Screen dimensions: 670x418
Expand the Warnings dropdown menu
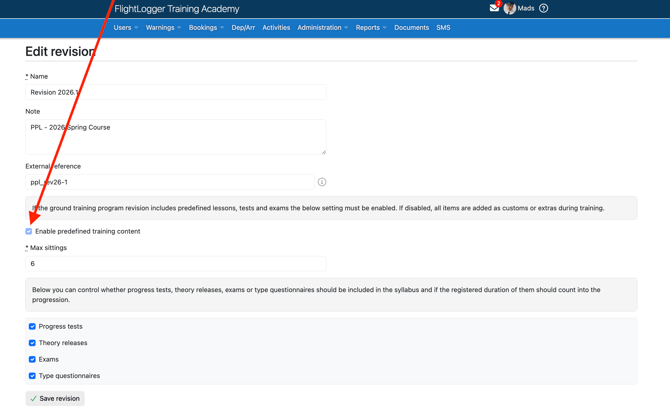tap(163, 27)
